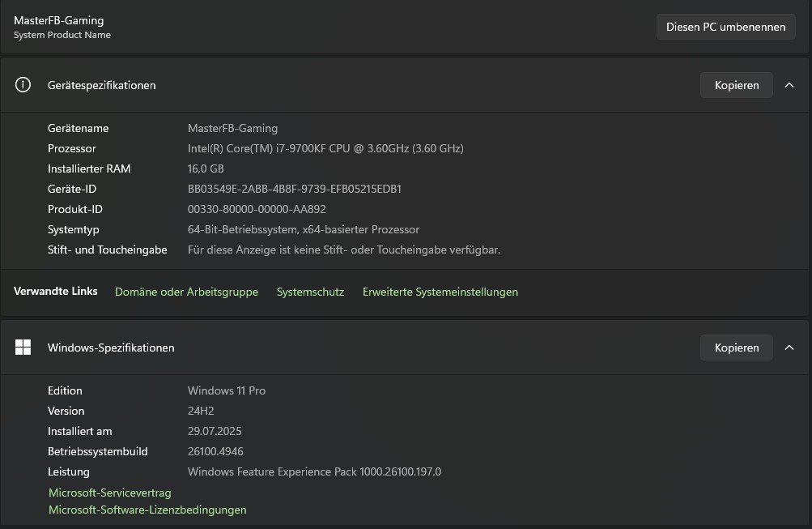
Task: Click the Windows Feature Experience Pack value
Action: (314, 471)
